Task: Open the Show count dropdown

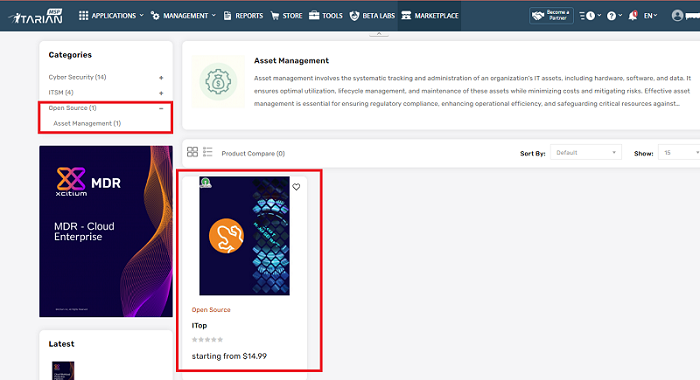Action: (x=679, y=153)
